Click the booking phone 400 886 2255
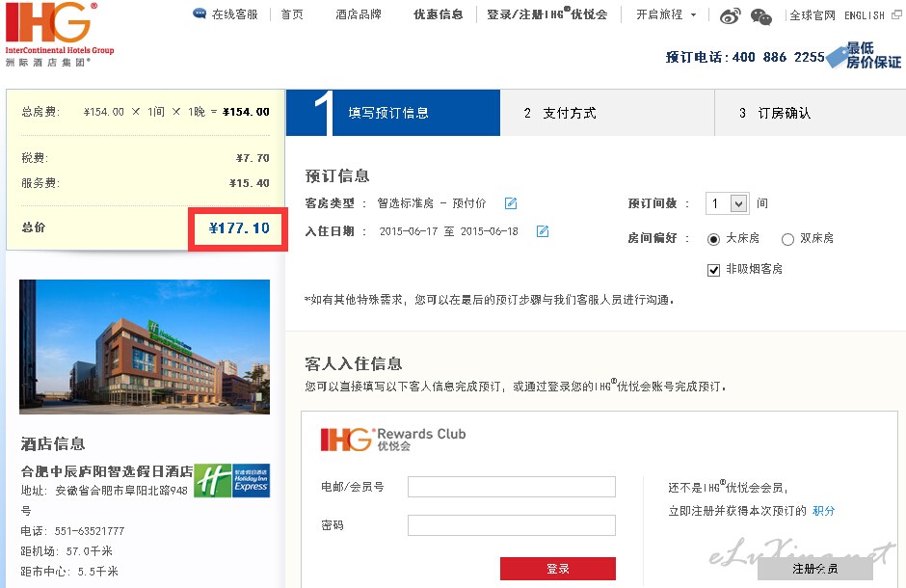 coord(779,57)
